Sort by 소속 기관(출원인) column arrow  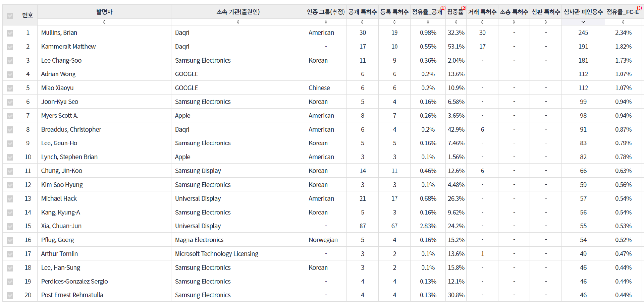pos(238,22)
